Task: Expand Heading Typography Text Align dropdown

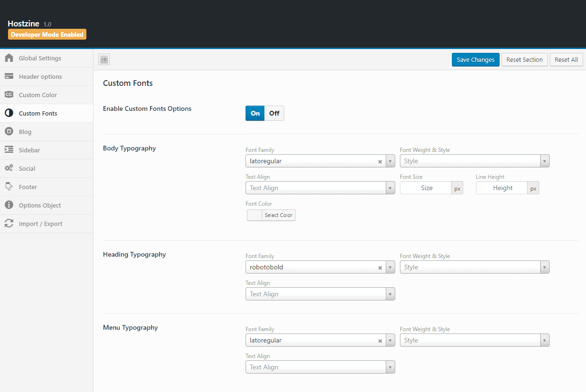Action: 320,294
